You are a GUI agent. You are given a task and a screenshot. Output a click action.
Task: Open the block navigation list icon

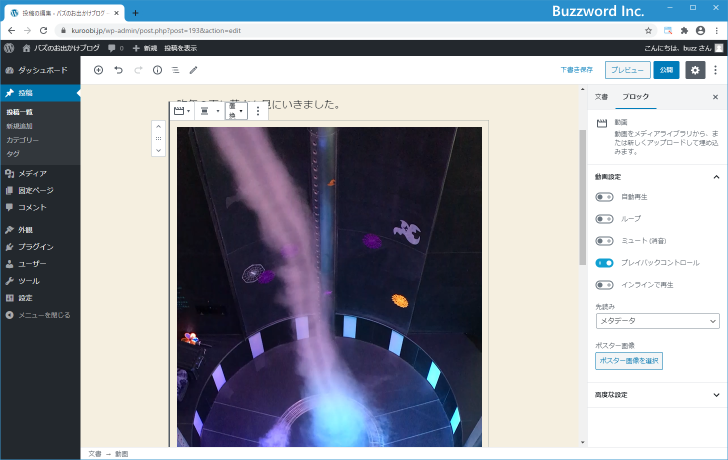pos(176,70)
